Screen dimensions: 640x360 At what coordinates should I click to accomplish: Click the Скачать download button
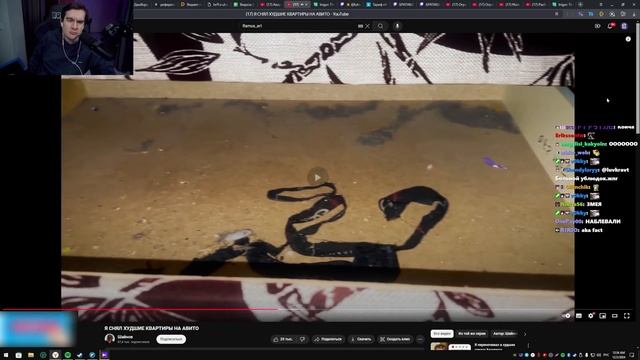[361, 339]
